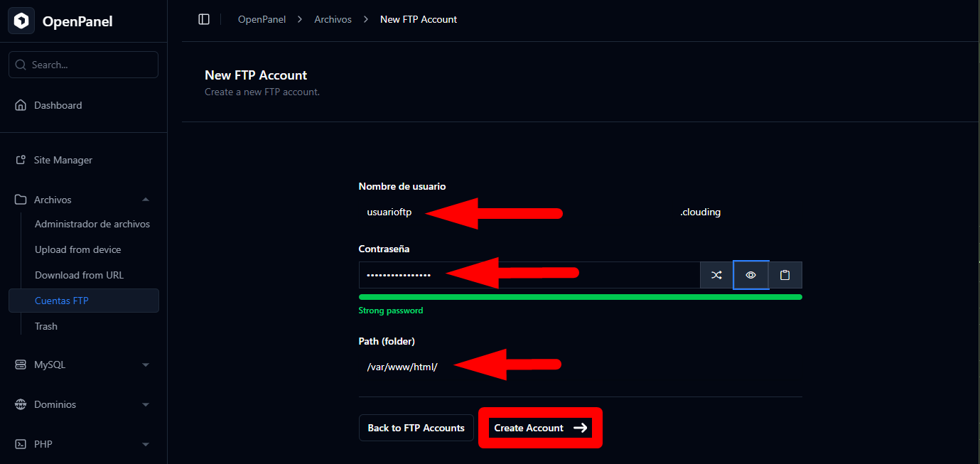Copy password using clipboard icon

785,275
